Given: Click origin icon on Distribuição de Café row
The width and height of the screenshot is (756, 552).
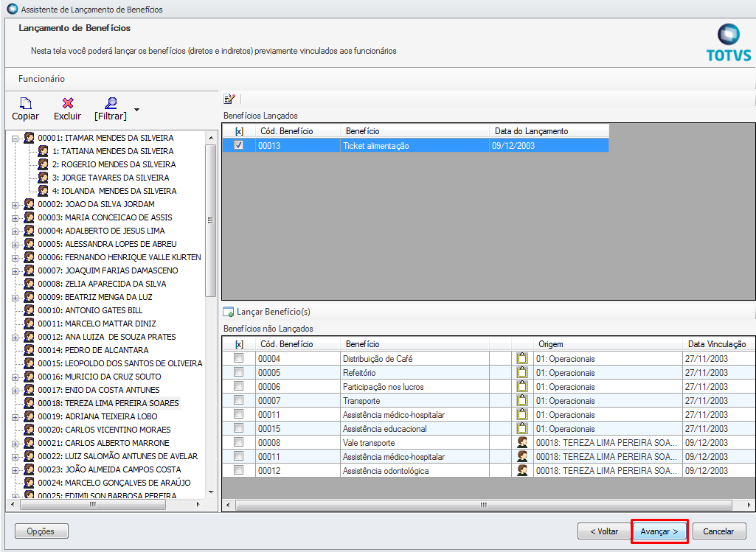Looking at the screenshot, I should click(521, 358).
